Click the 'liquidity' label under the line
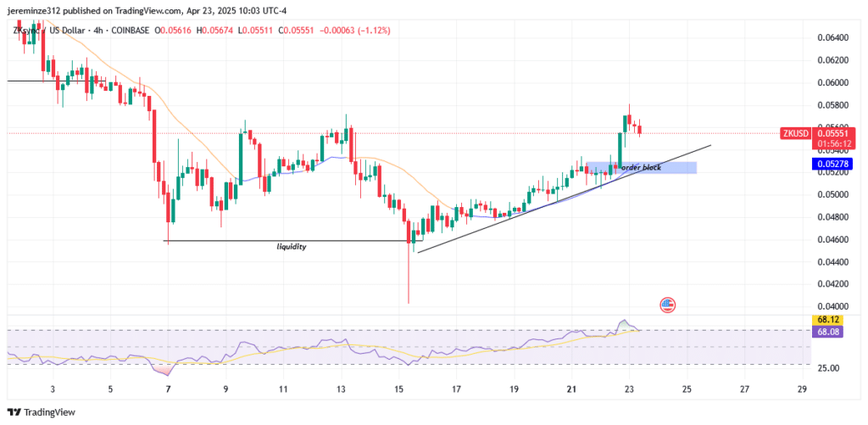Image resolution: width=868 pixels, height=425 pixels. coord(292,247)
